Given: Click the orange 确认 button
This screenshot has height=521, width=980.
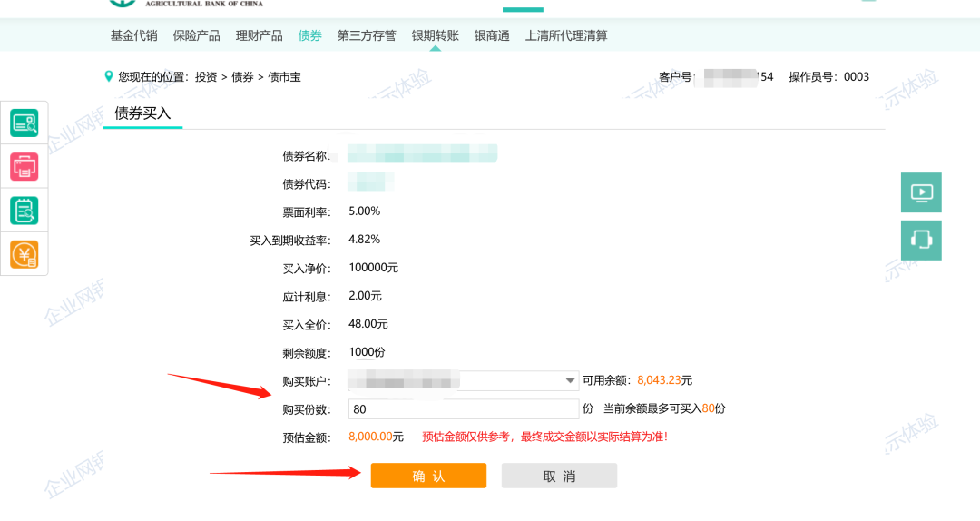Looking at the screenshot, I should (428, 476).
